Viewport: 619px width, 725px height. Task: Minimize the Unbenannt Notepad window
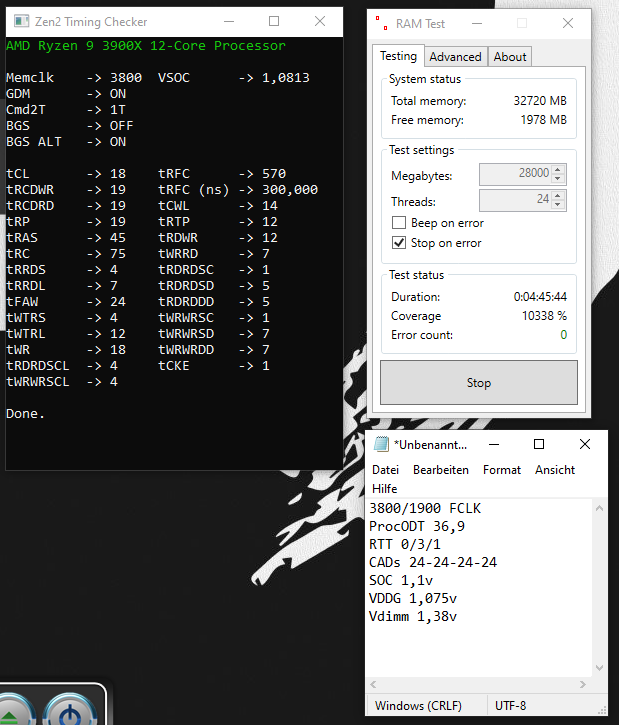click(494, 444)
